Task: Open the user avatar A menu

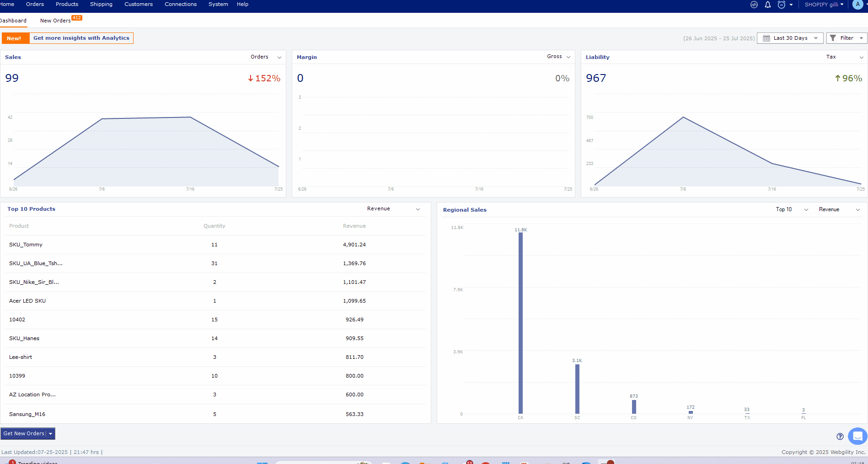Action: pyautogui.click(x=857, y=5)
